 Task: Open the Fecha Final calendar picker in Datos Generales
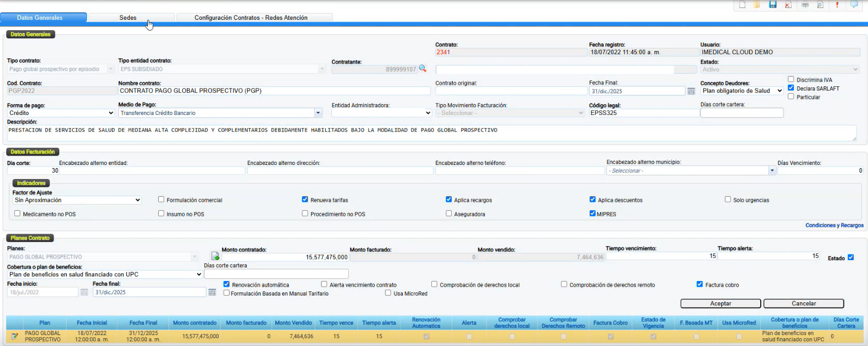point(691,91)
